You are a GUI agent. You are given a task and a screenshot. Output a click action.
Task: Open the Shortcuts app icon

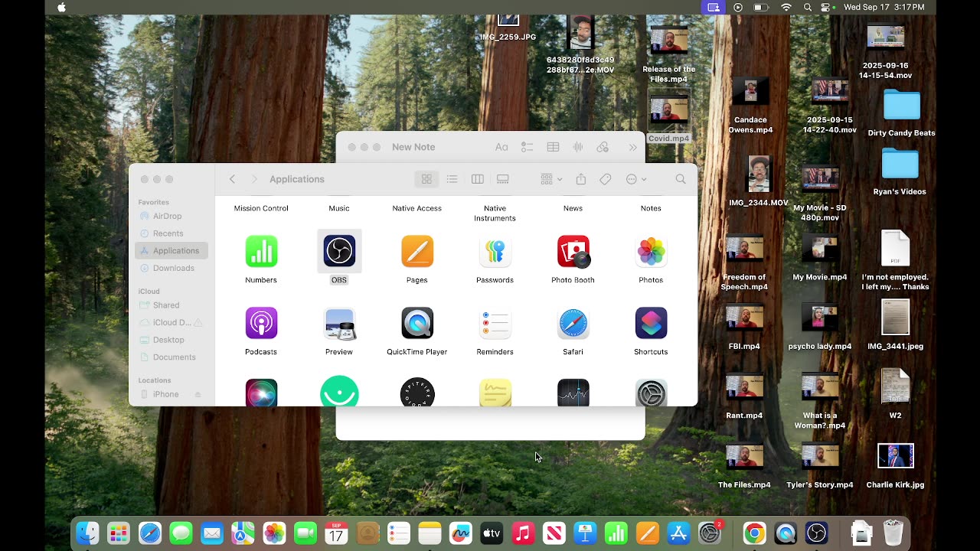point(651,323)
